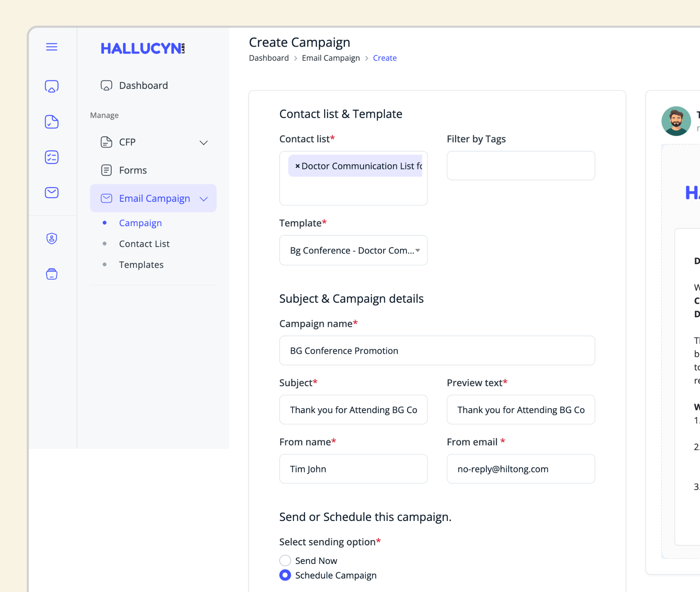Click the checklist icon in the icon sidebar

point(51,157)
